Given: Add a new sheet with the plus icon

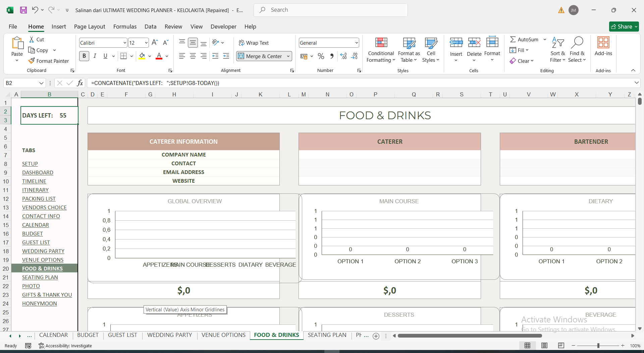Looking at the screenshot, I should (x=376, y=336).
